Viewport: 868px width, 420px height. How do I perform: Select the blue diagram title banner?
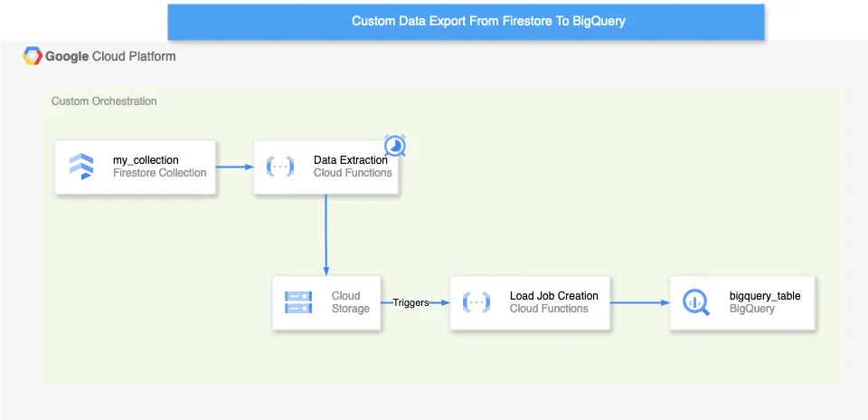466,22
